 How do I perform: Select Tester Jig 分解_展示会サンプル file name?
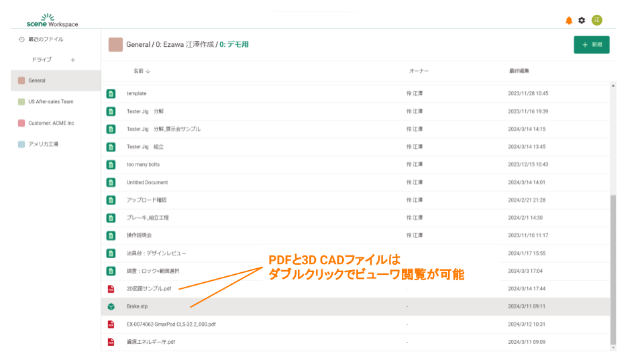coord(164,129)
